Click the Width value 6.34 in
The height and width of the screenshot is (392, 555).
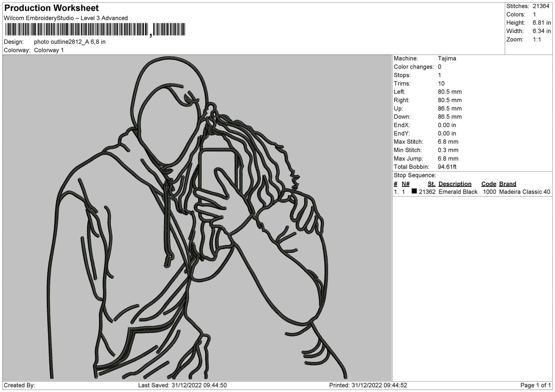point(542,31)
